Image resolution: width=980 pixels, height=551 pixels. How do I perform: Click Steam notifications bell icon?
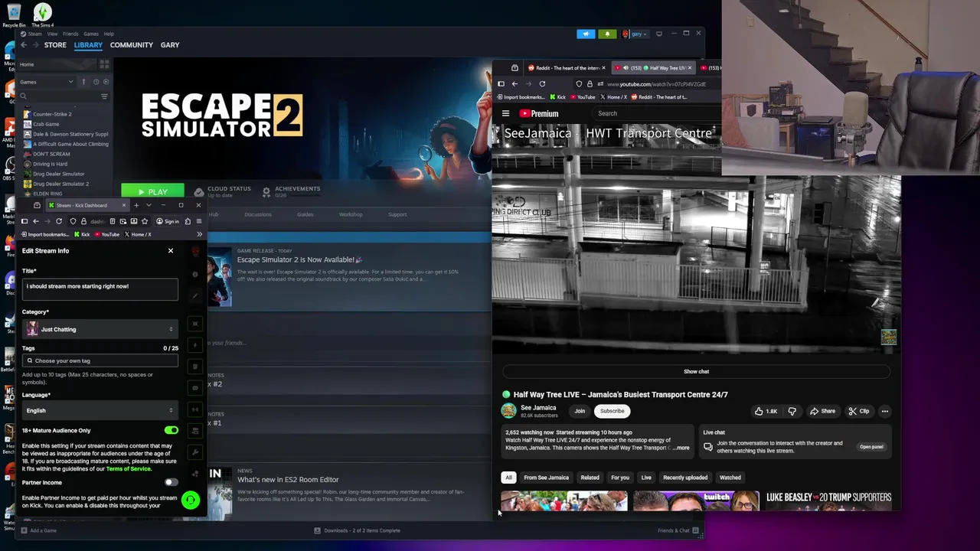pos(607,34)
